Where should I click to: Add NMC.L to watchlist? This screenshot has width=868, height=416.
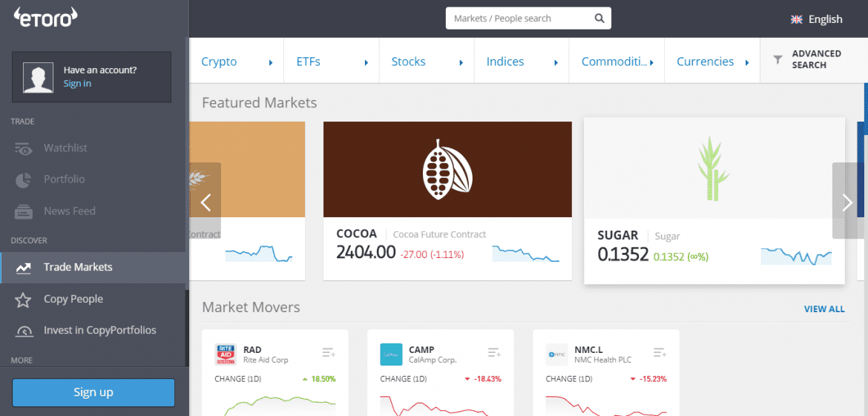pos(660,352)
